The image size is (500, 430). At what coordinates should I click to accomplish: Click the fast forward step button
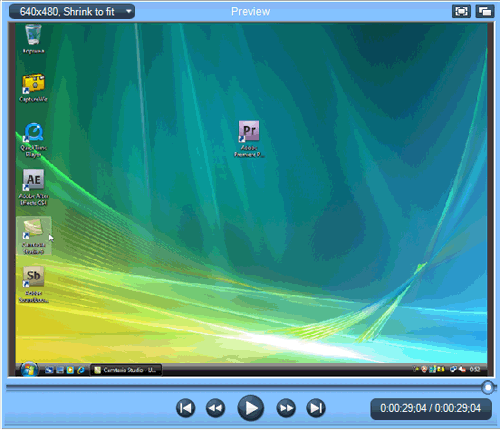tap(286, 408)
